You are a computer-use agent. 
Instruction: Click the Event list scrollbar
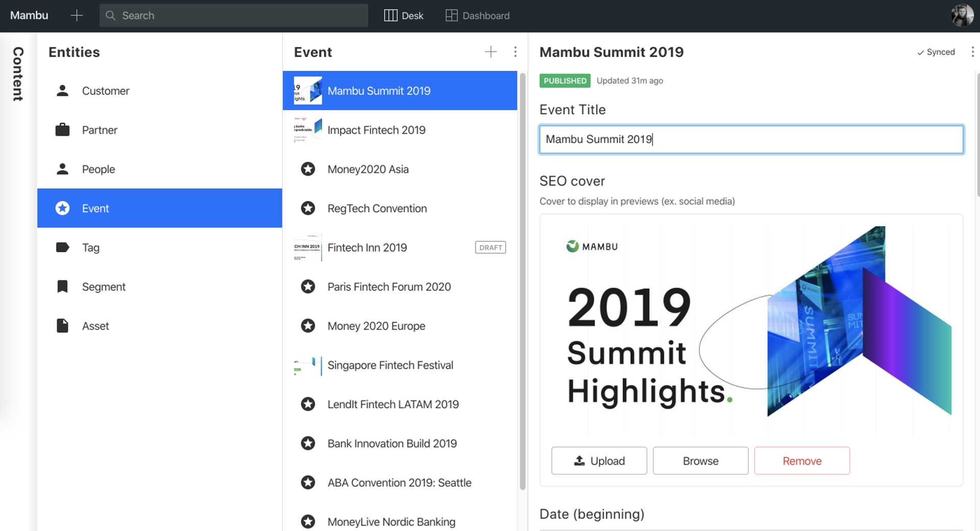coord(523,281)
